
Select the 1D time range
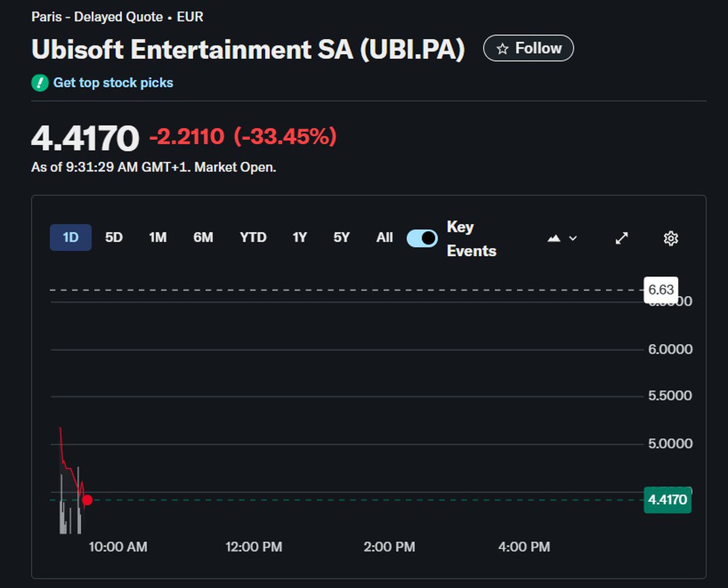pyautogui.click(x=70, y=238)
